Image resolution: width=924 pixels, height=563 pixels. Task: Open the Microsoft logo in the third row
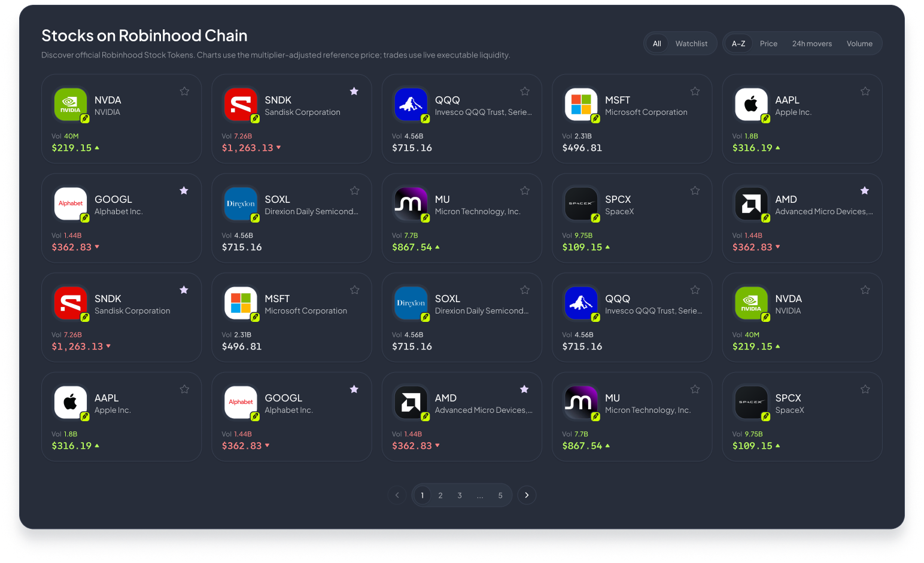pos(241,303)
